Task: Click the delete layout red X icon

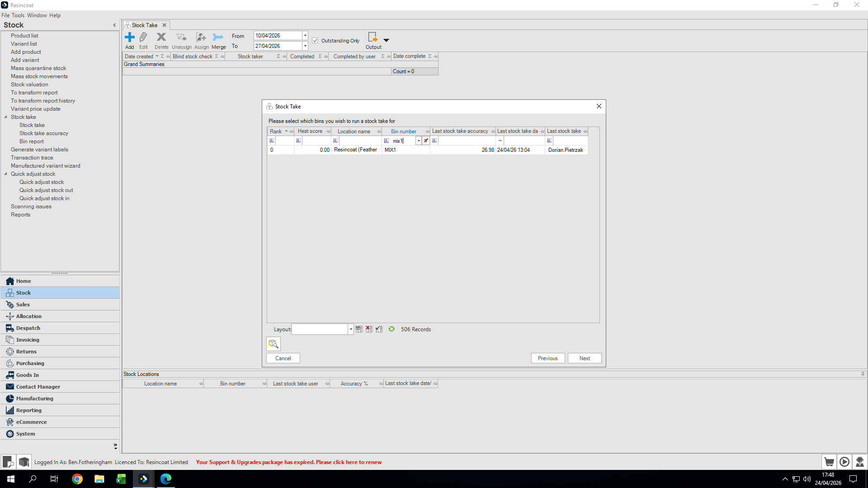Action: [x=369, y=329]
